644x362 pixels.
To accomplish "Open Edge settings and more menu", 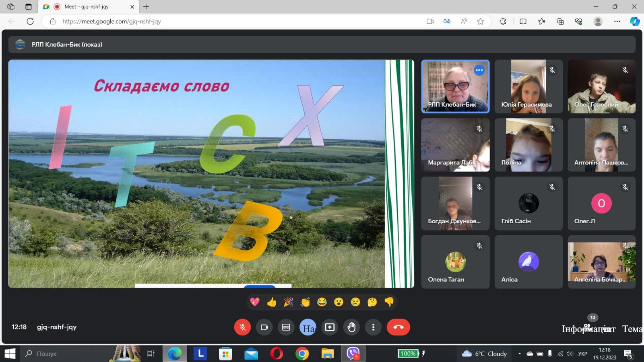I will pos(617,21).
